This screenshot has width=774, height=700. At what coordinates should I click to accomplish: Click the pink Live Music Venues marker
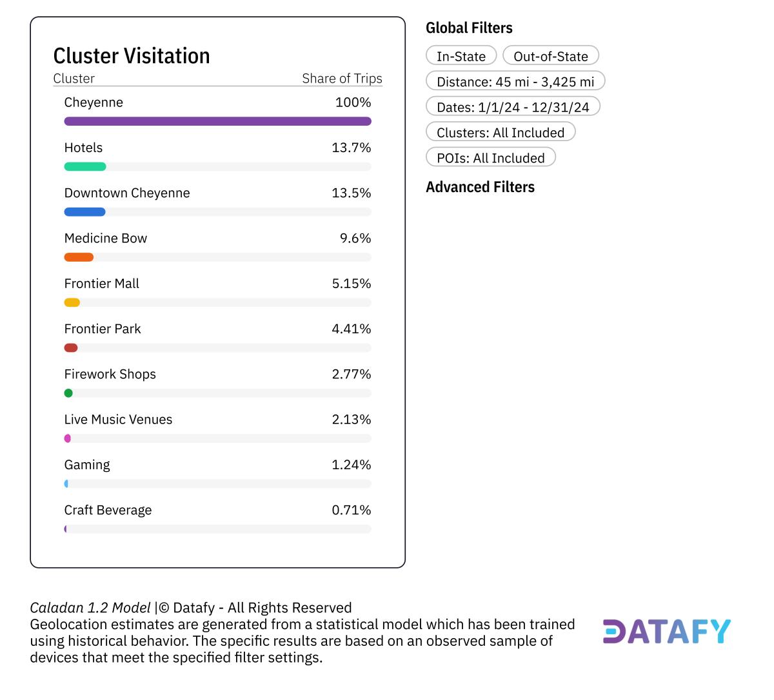(68, 438)
